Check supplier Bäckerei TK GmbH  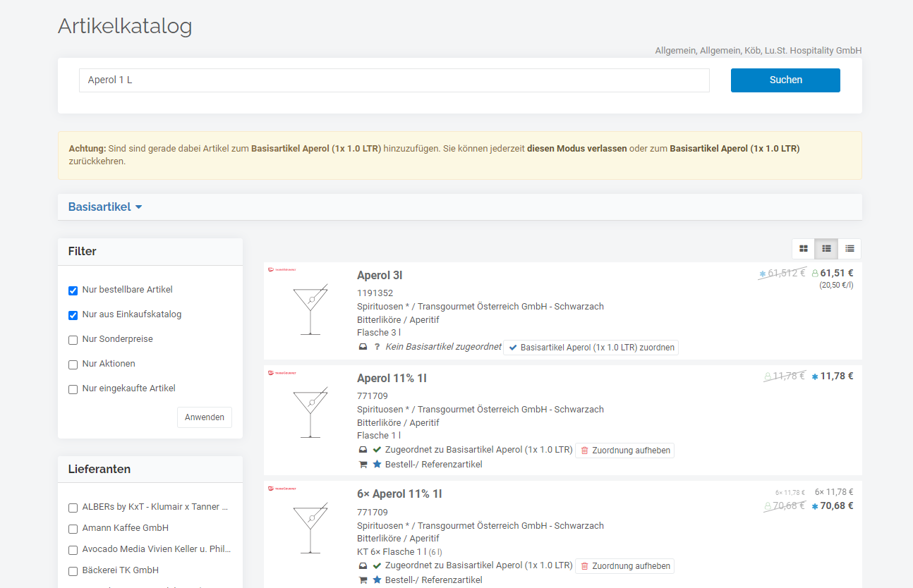[73, 571]
